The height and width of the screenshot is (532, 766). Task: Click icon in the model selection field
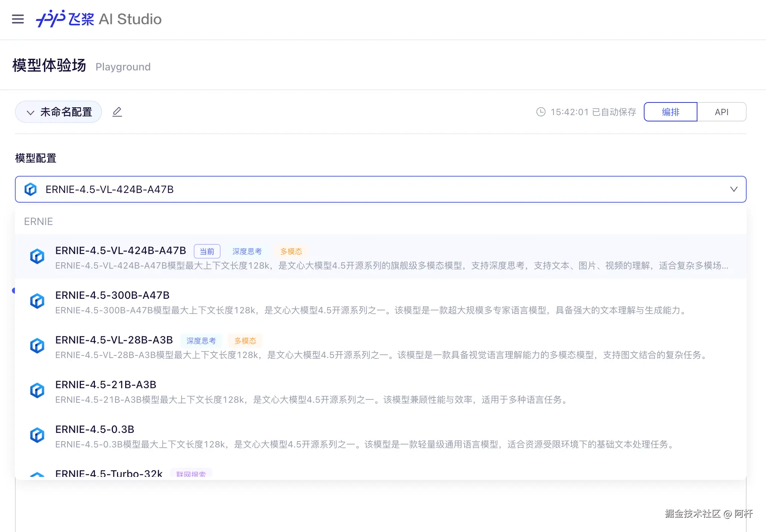pos(31,189)
